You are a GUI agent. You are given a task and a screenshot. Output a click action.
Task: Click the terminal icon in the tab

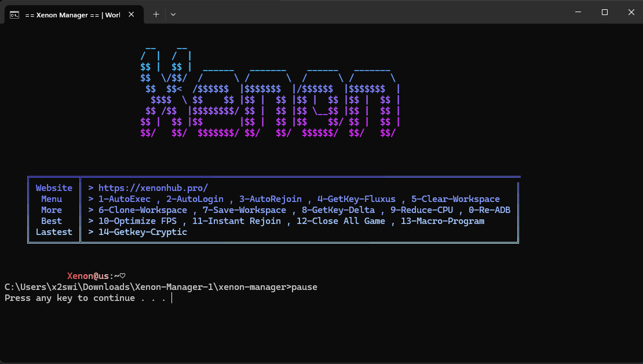pos(14,14)
